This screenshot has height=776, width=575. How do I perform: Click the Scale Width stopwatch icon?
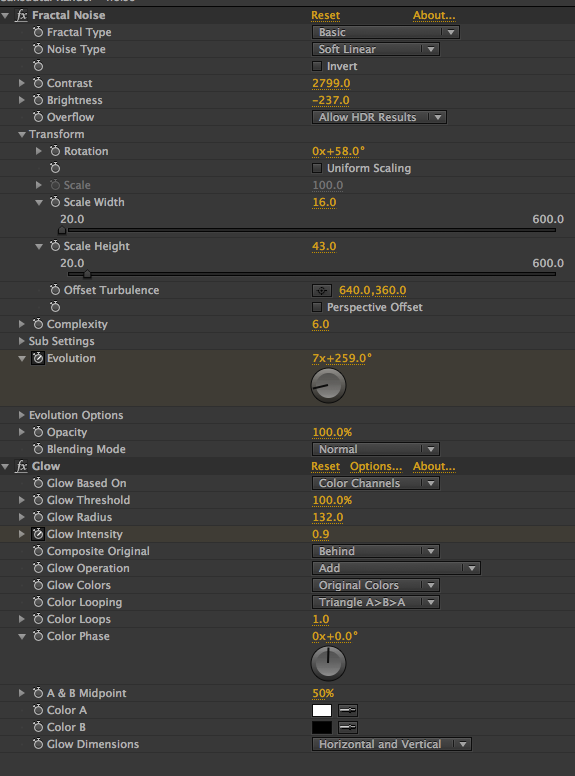pos(55,202)
